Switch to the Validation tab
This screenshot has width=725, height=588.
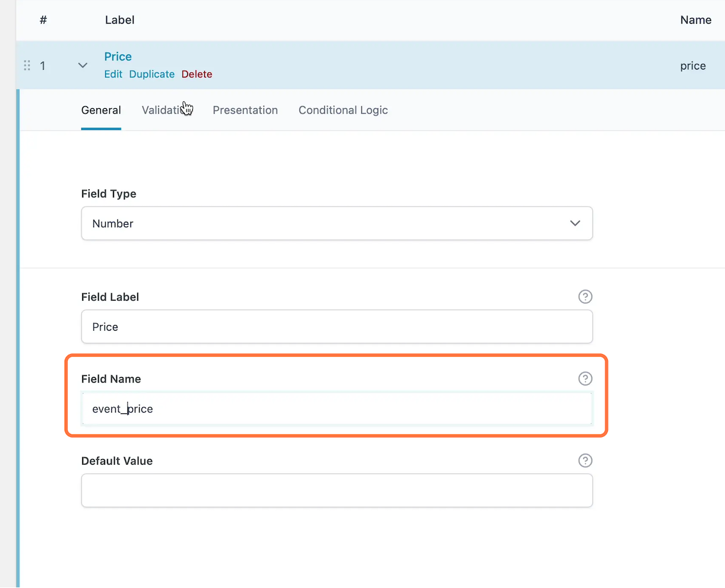[167, 110]
